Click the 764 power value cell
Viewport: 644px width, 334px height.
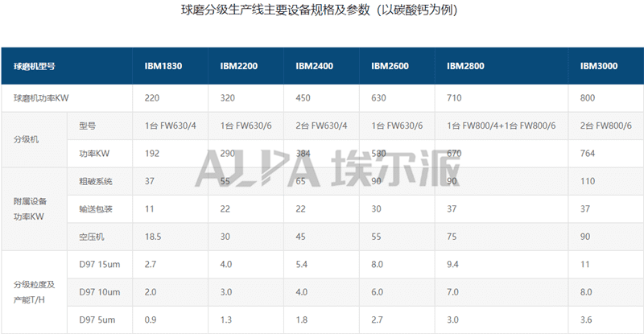[588, 153]
